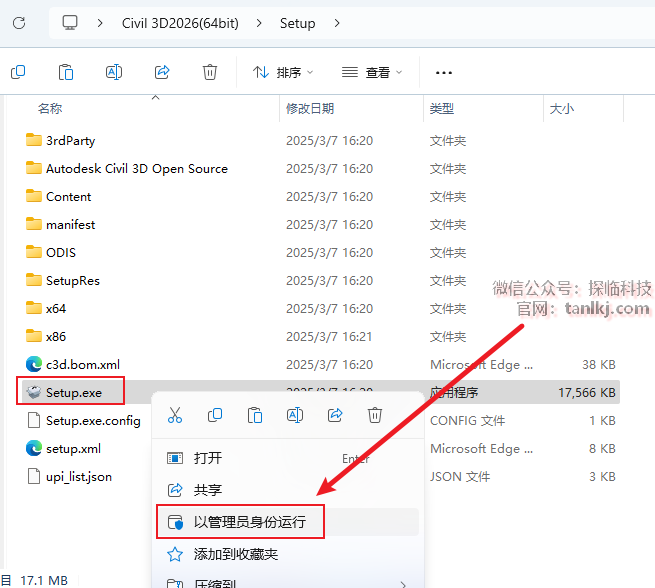This screenshot has width=655, height=588.
Task: Click the Delete icon in context menu
Action: (x=375, y=415)
